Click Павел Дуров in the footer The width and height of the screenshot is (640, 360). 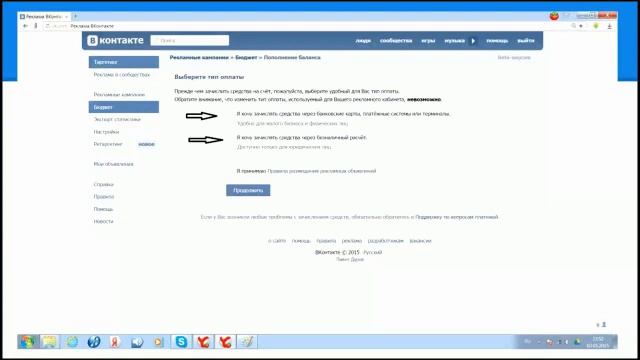pos(350,260)
